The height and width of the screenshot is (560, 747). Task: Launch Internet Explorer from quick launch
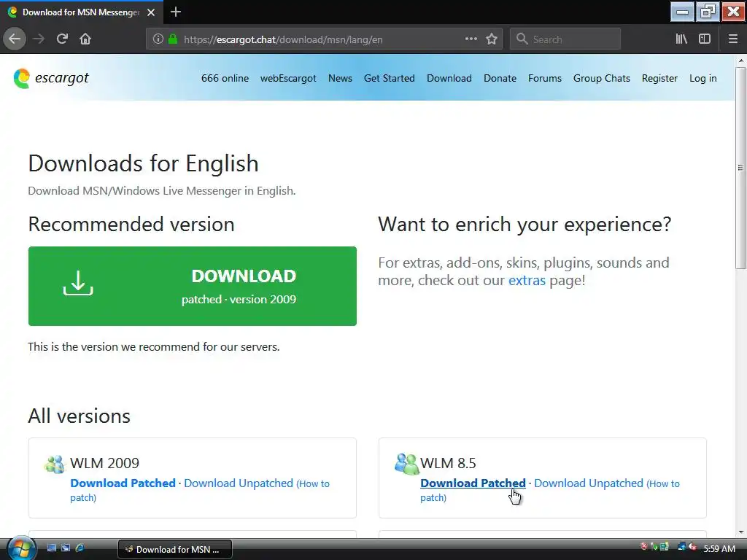click(80, 548)
